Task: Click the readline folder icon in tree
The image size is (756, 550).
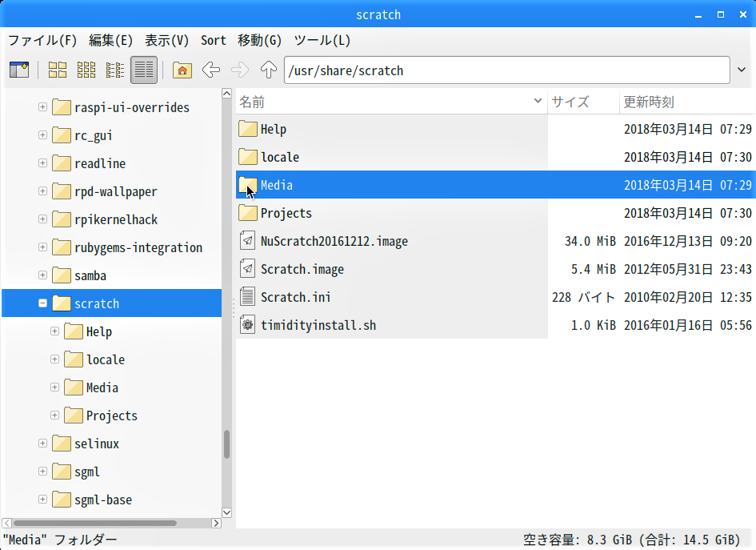Action: 62,163
